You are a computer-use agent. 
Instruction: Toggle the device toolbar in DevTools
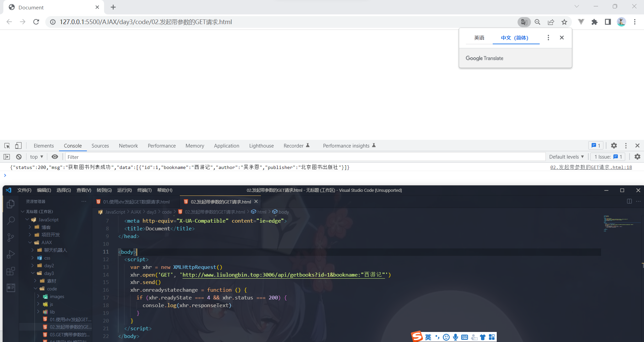point(18,146)
